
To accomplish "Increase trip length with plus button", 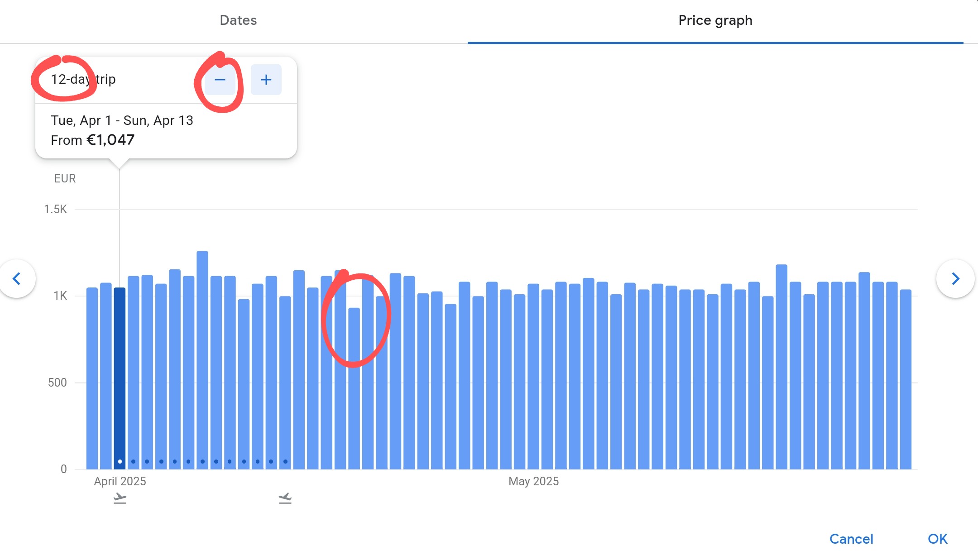I will pyautogui.click(x=266, y=80).
